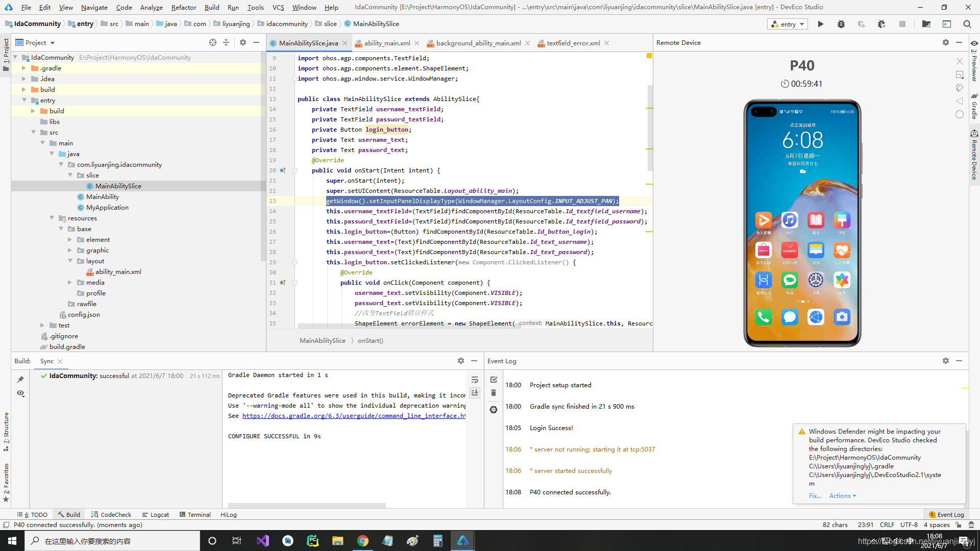Pin the build tab with the pin icon
Image resolution: width=980 pixels, height=551 pixels.
point(20,379)
